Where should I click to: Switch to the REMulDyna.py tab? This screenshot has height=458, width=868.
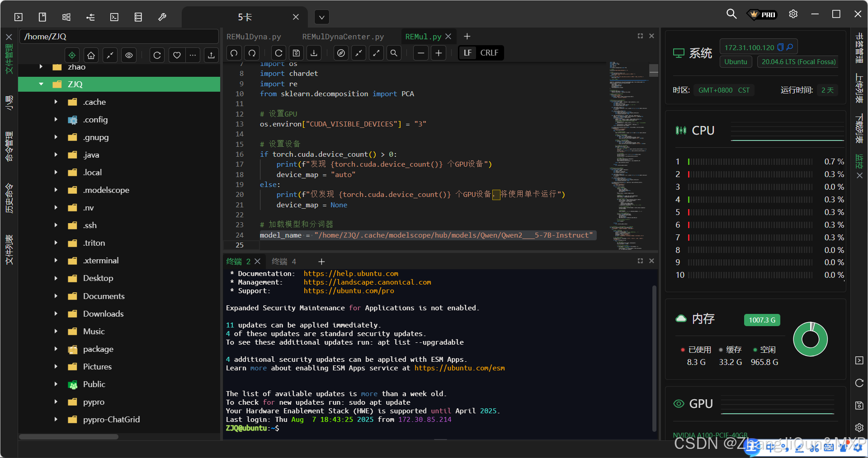click(254, 37)
